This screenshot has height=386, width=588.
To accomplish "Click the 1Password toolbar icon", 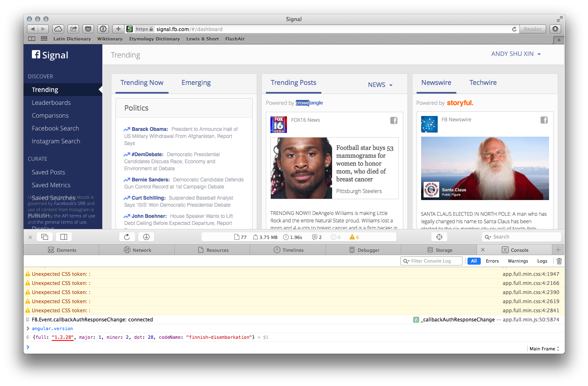I will pyautogui.click(x=103, y=29).
